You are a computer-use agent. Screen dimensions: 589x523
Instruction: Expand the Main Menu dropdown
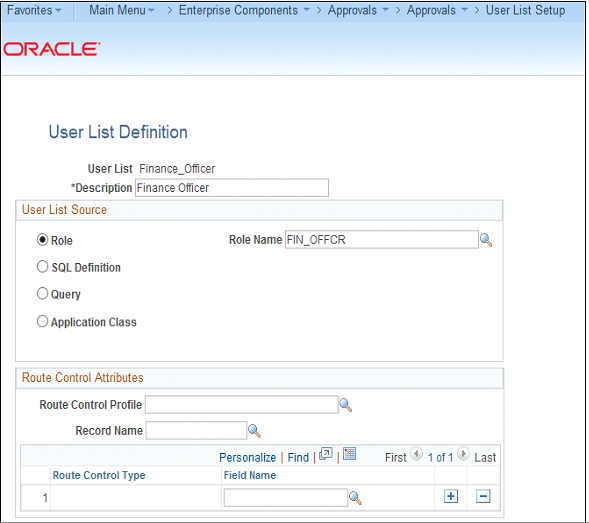122,10
